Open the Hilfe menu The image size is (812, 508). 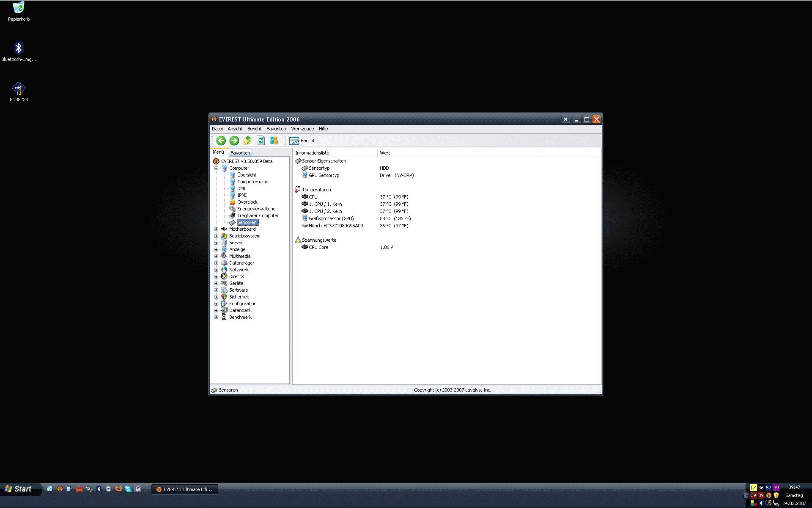coord(323,129)
